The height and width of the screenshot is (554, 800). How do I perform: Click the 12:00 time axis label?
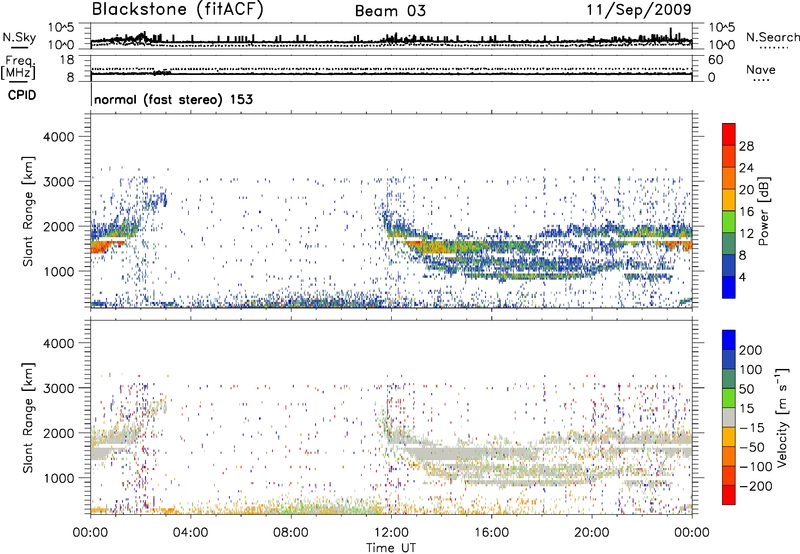[391, 533]
